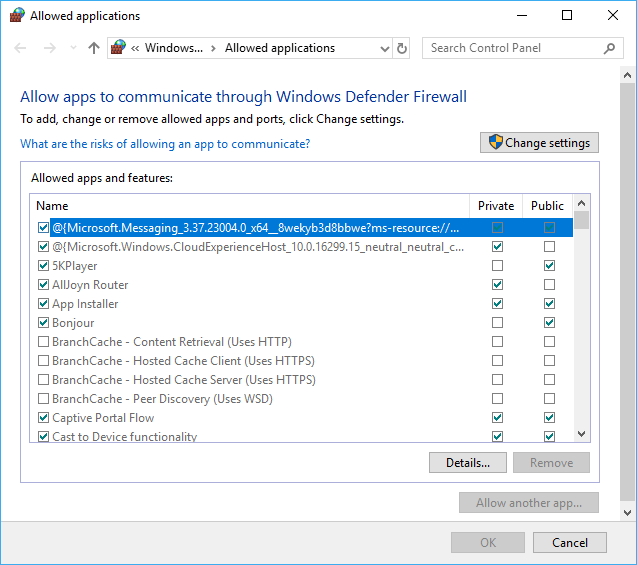The height and width of the screenshot is (565, 637).
Task: Expand the address bar history dropdown
Action: 384,49
